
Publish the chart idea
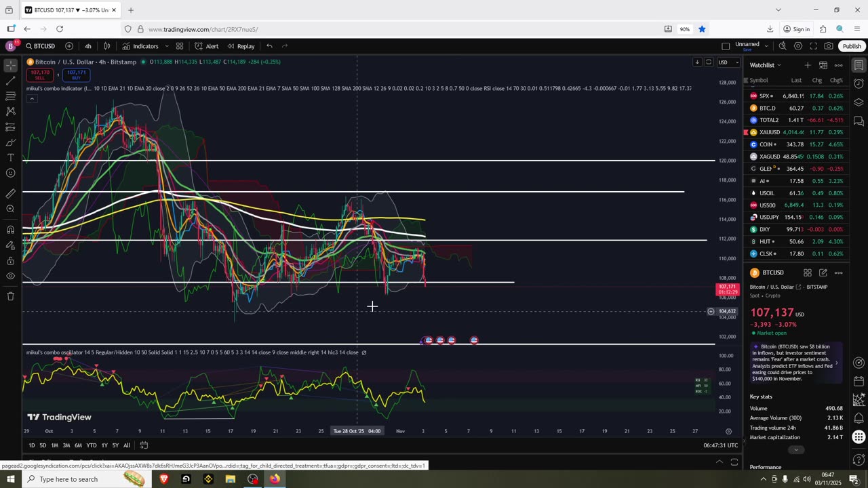(x=852, y=46)
